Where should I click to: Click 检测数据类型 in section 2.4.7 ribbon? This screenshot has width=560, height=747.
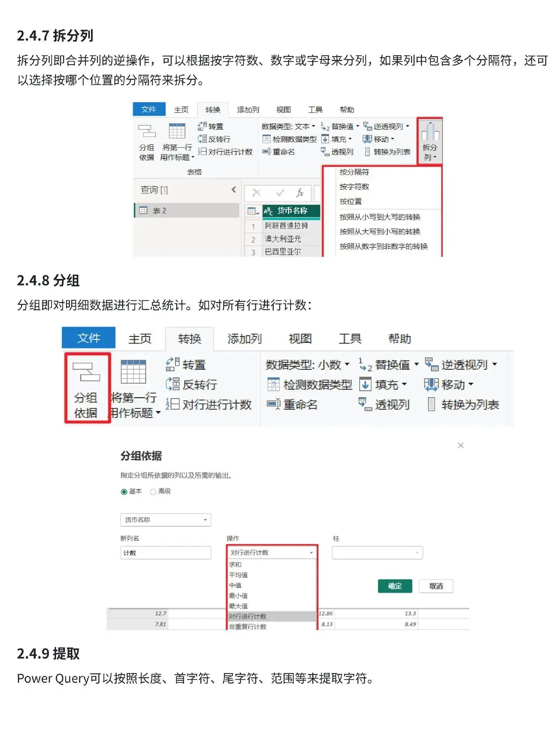click(290, 139)
